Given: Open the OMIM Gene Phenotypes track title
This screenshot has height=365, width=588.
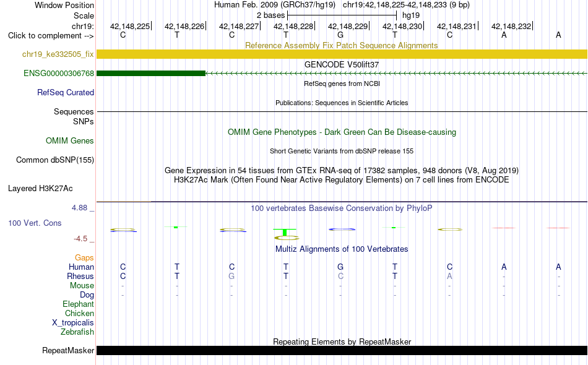Looking at the screenshot, I should [342, 132].
